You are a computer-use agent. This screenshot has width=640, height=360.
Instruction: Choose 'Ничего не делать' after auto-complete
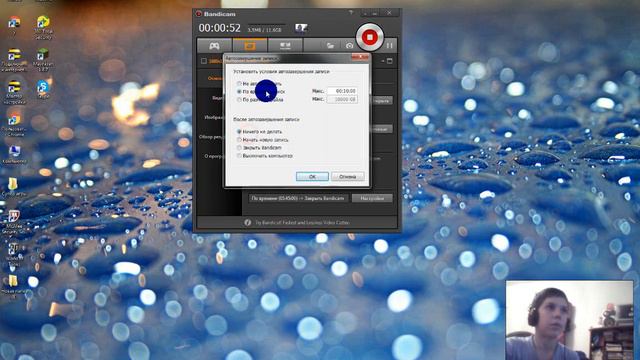point(239,131)
